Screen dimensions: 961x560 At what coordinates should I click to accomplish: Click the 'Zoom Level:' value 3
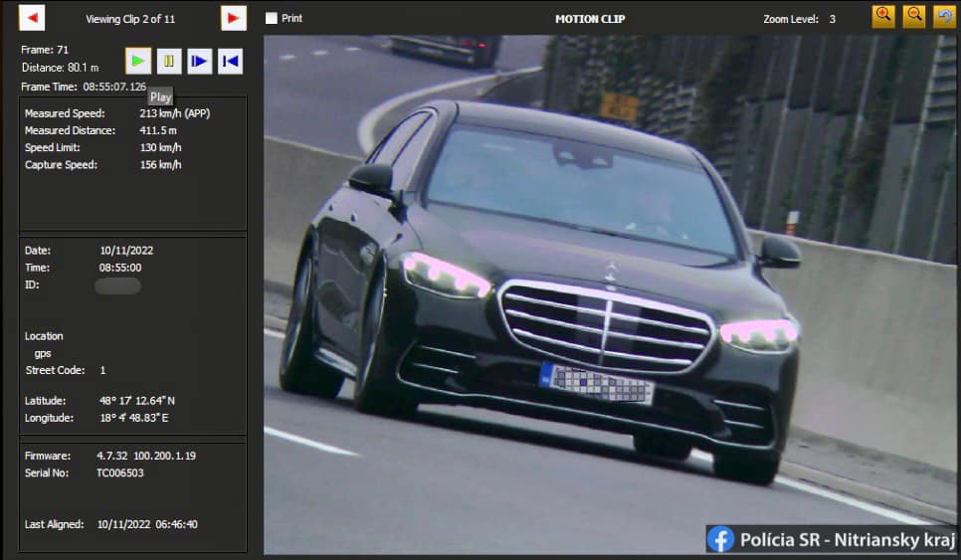833,19
